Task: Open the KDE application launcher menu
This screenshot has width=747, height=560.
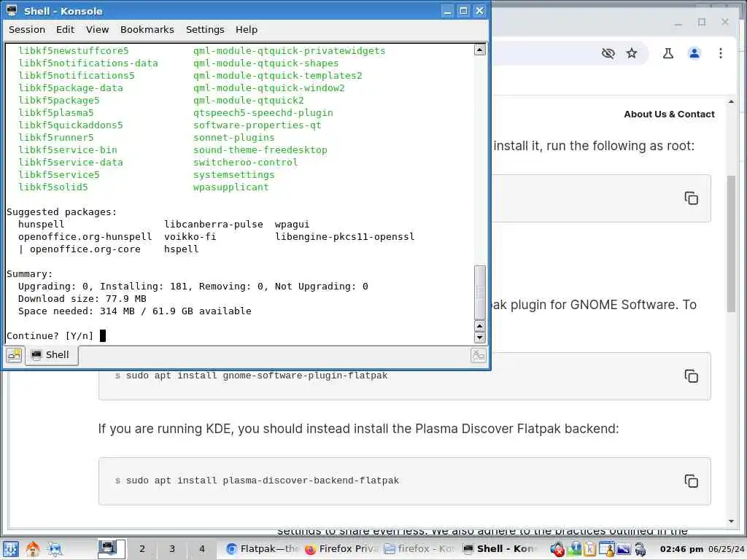Action: point(10,549)
